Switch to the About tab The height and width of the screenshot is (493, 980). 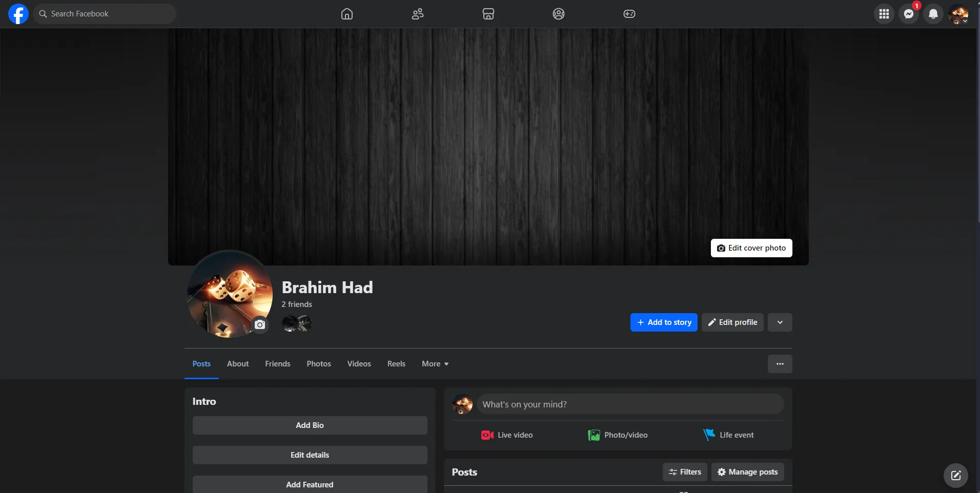[238, 364]
